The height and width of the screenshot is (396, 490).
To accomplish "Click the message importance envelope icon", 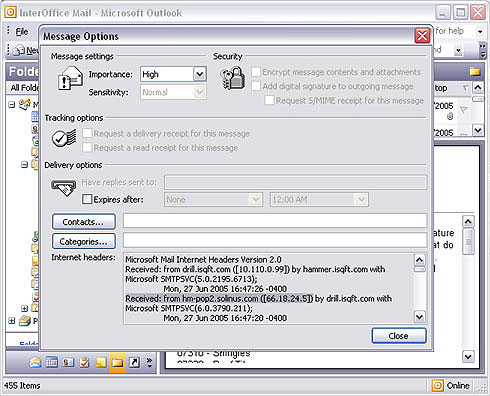I will coord(70,78).
